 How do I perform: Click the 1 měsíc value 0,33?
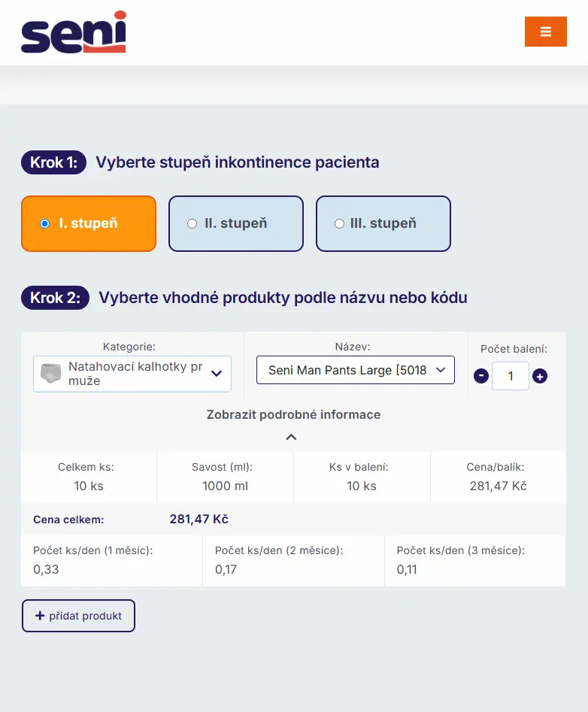click(46, 569)
